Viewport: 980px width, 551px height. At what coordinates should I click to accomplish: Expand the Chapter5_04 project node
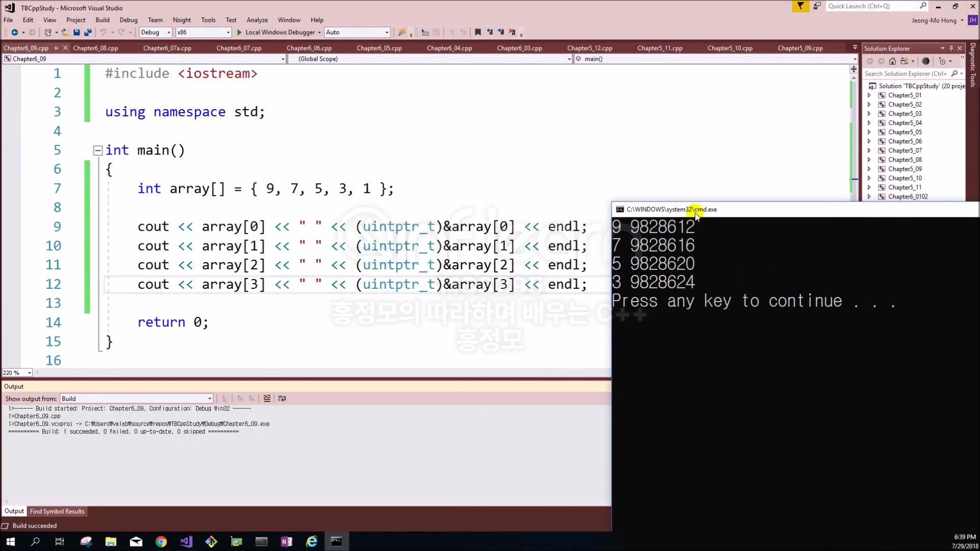(869, 123)
